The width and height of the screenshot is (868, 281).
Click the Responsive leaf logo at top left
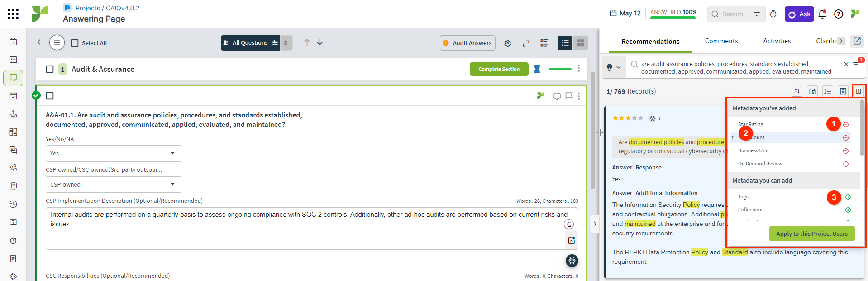[40, 14]
